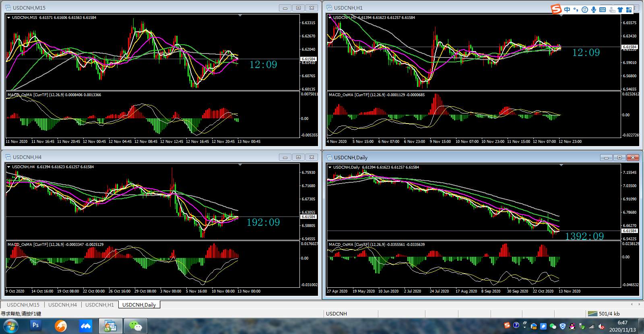Open the WeChat icon in the system tray

click(553, 326)
